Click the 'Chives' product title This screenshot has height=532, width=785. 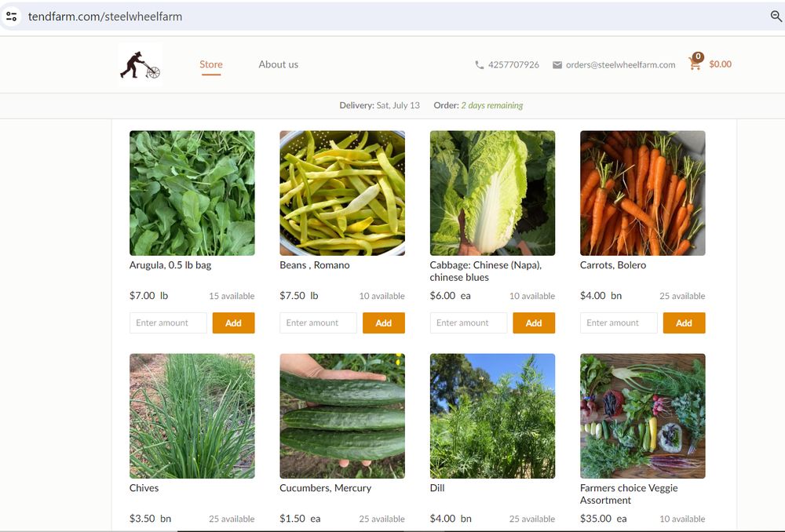144,488
